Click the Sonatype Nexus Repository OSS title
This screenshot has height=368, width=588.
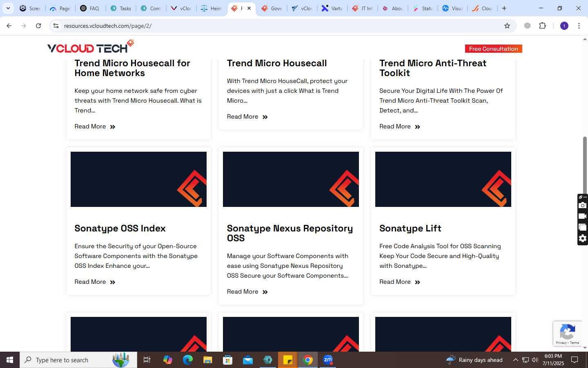(290, 233)
